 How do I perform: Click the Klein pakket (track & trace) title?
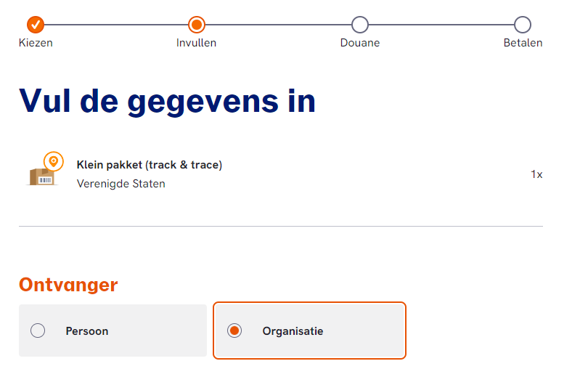click(149, 165)
